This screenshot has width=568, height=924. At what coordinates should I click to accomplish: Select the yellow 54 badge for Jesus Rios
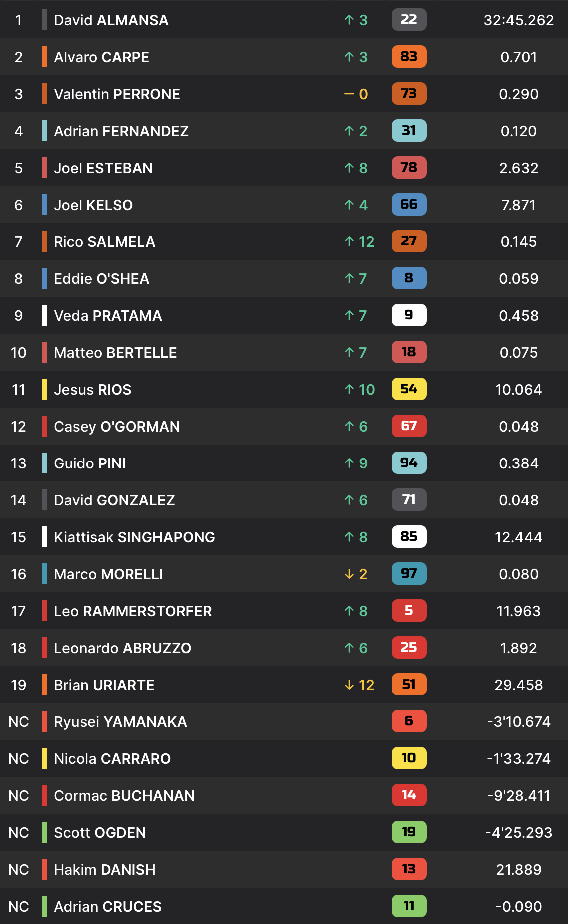tap(409, 389)
